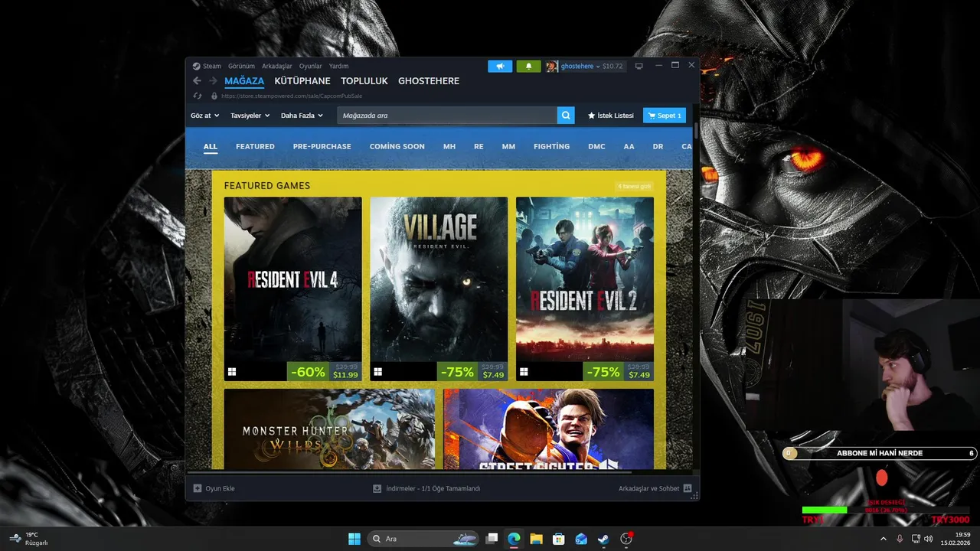This screenshot has height=551, width=980.
Task: Switch to the MAĞAZA tab
Action: point(244,81)
